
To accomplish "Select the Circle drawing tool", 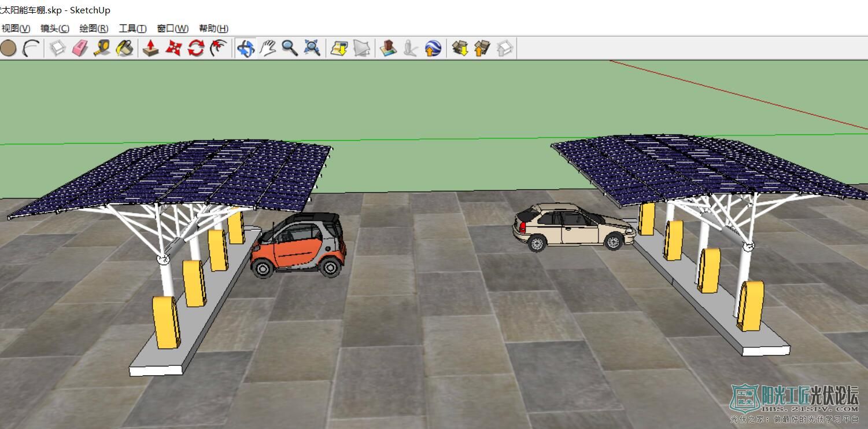I will pos(8,48).
